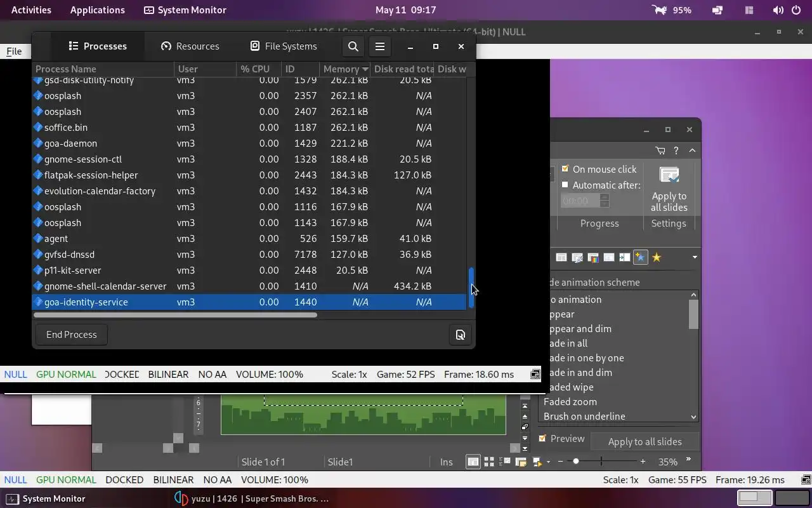Click the volume icon in top bar
The height and width of the screenshot is (508, 812).
pos(778,10)
